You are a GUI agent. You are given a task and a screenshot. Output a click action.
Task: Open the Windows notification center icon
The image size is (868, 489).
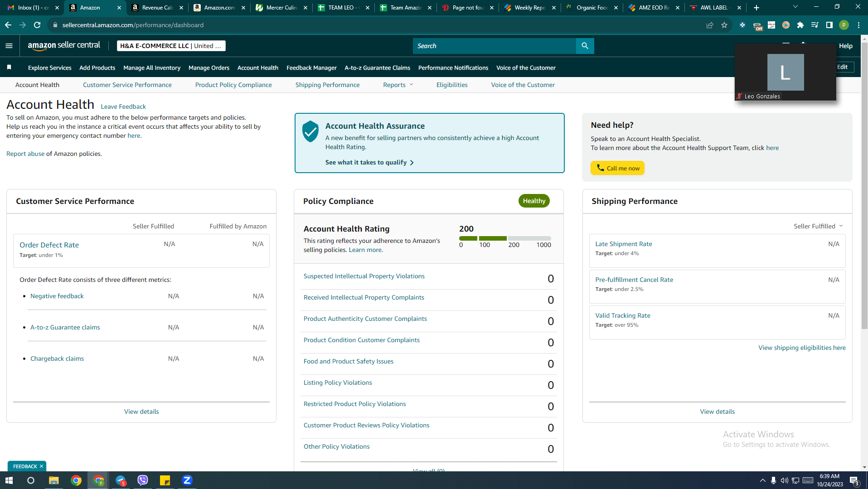[x=854, y=480]
